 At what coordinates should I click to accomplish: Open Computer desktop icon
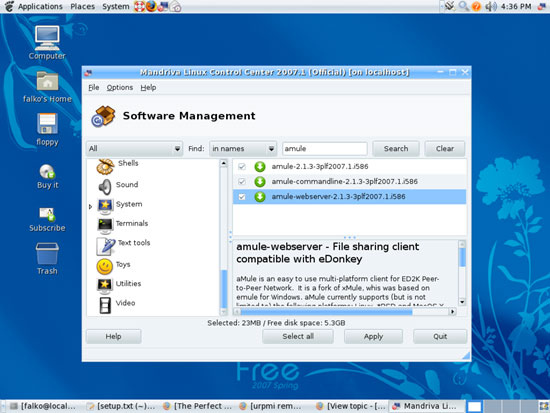click(x=47, y=38)
